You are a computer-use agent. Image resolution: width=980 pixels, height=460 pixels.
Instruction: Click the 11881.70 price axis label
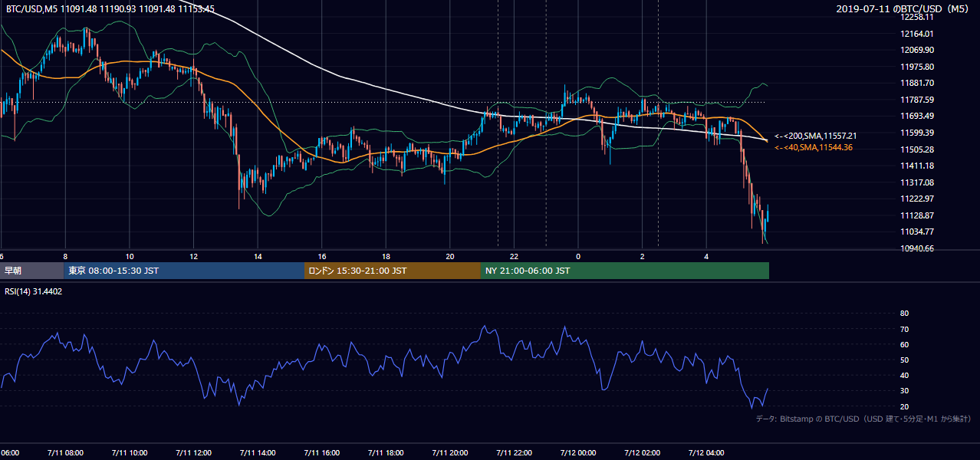click(x=918, y=83)
